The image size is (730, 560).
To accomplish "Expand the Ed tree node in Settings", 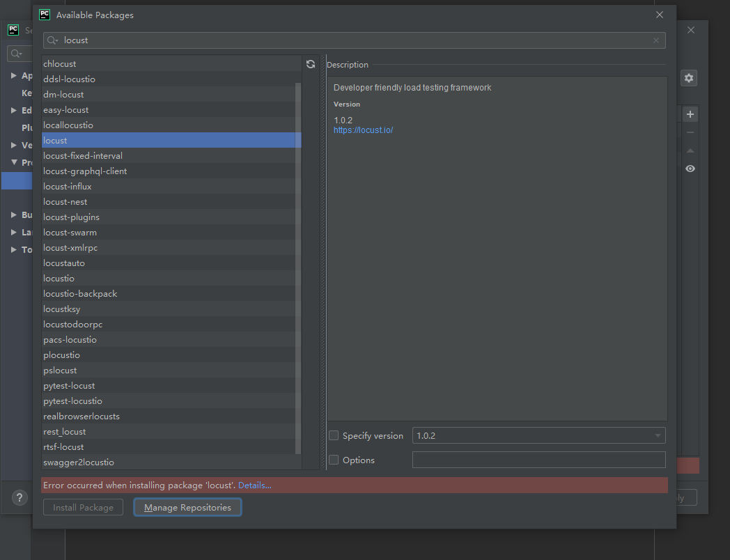I will tap(14, 110).
